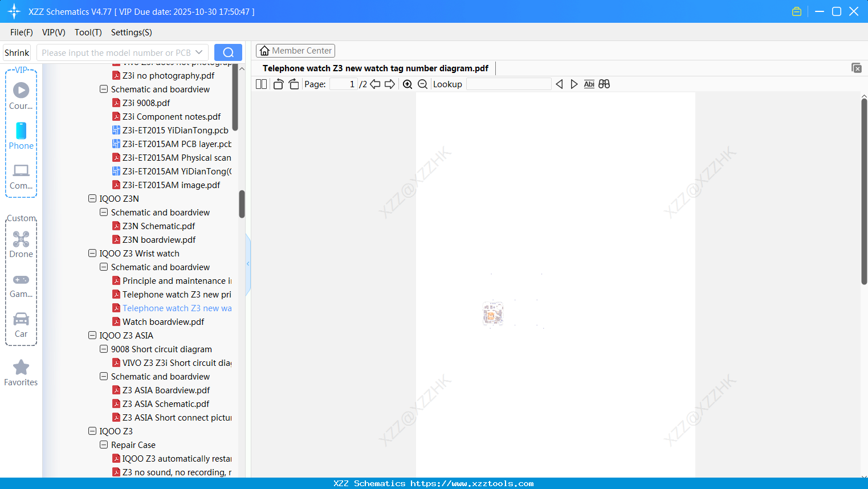
Task: Open Principle and maintenance PDF
Action: (172, 281)
